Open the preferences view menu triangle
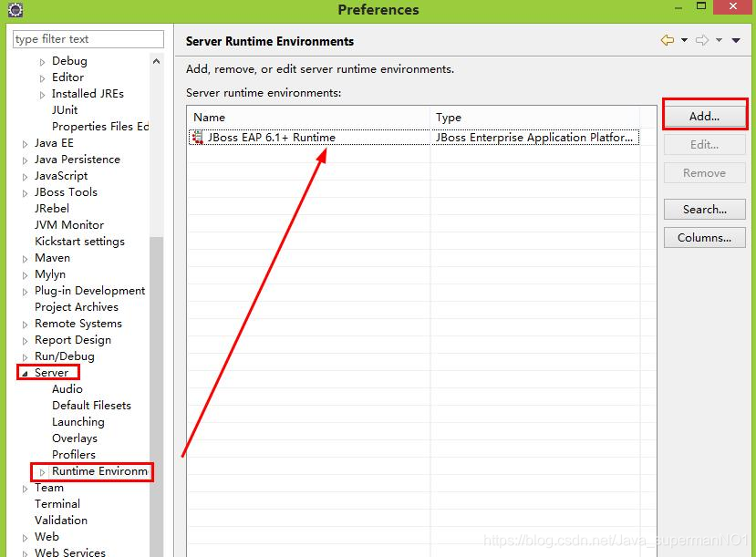756x557 pixels. [x=736, y=40]
